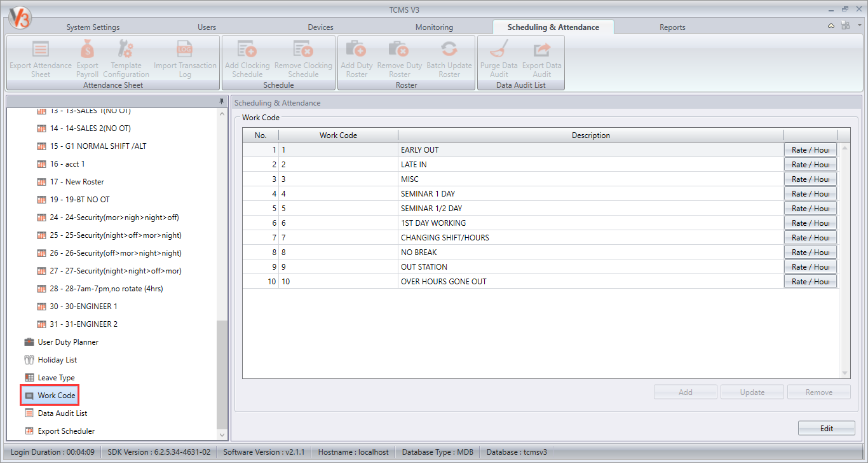Image resolution: width=868 pixels, height=463 pixels.
Task: Open User Duty Planner in the tree
Action: (x=68, y=342)
